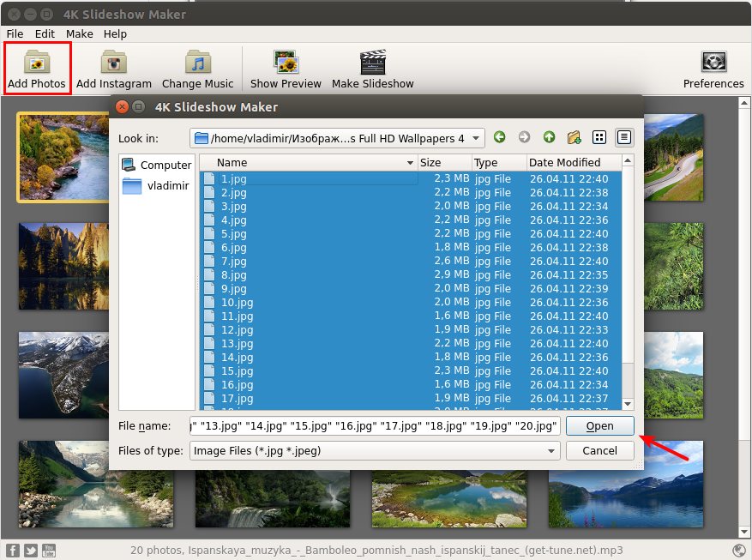Select file 14.jpg in the list
752x560 pixels.
point(411,358)
